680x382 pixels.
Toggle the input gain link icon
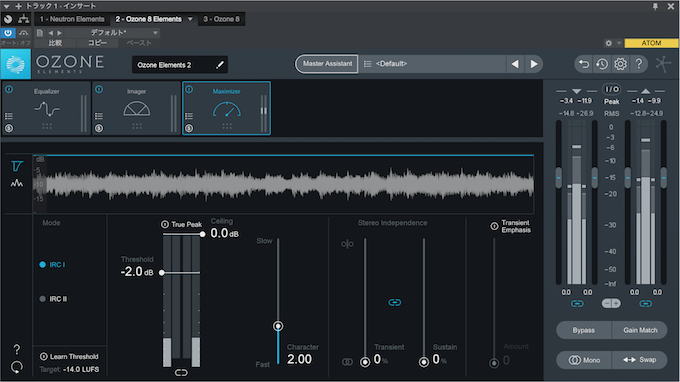577,304
